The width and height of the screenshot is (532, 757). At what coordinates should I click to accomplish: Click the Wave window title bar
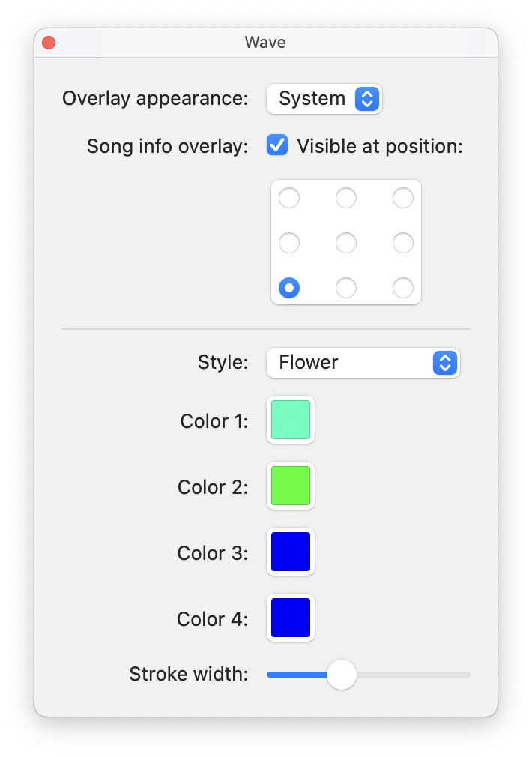(265, 43)
